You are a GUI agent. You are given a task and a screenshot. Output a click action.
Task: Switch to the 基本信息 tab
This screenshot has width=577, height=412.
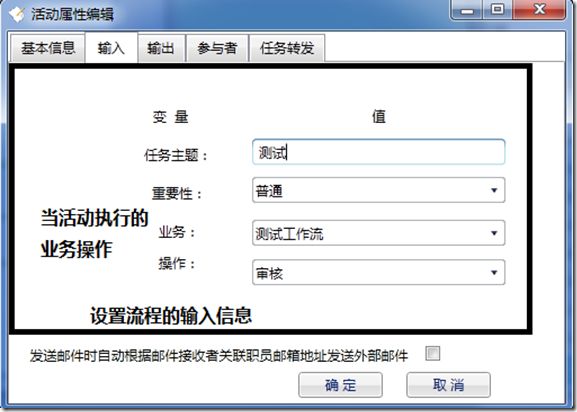click(x=47, y=48)
